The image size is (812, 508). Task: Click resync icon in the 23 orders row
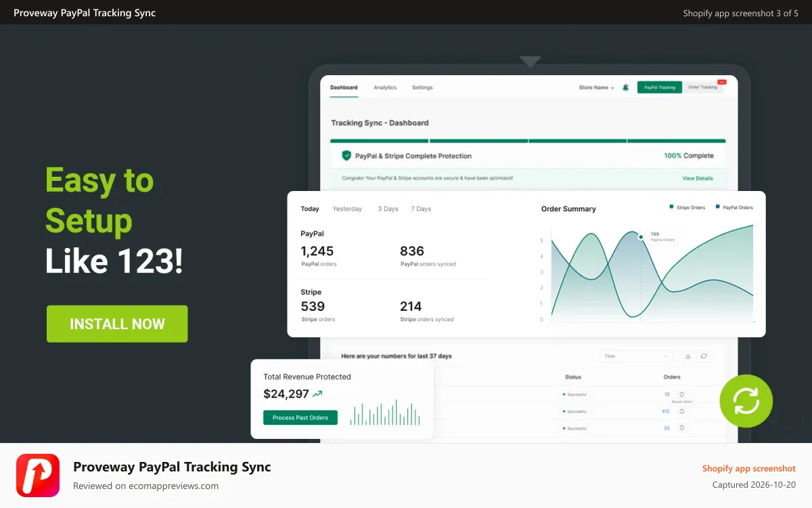click(x=681, y=428)
